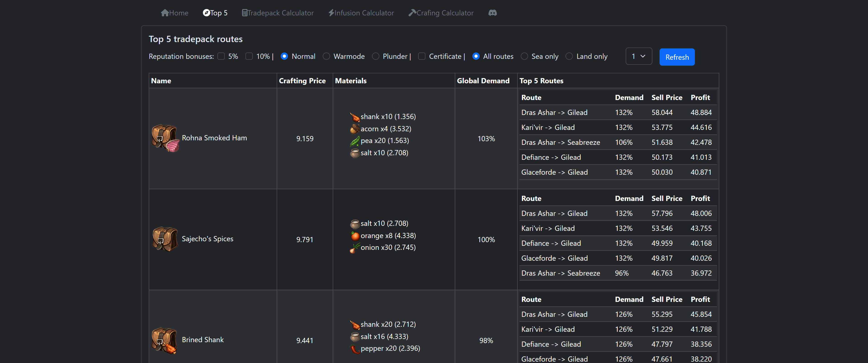The height and width of the screenshot is (363, 868).
Task: Click the Brined Shank name
Action: pyautogui.click(x=203, y=340)
